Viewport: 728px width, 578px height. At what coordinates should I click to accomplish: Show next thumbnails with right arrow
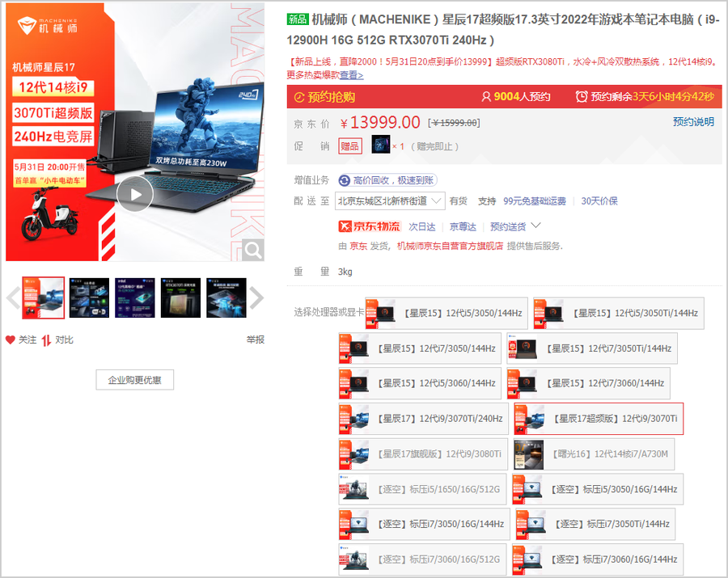click(x=256, y=298)
